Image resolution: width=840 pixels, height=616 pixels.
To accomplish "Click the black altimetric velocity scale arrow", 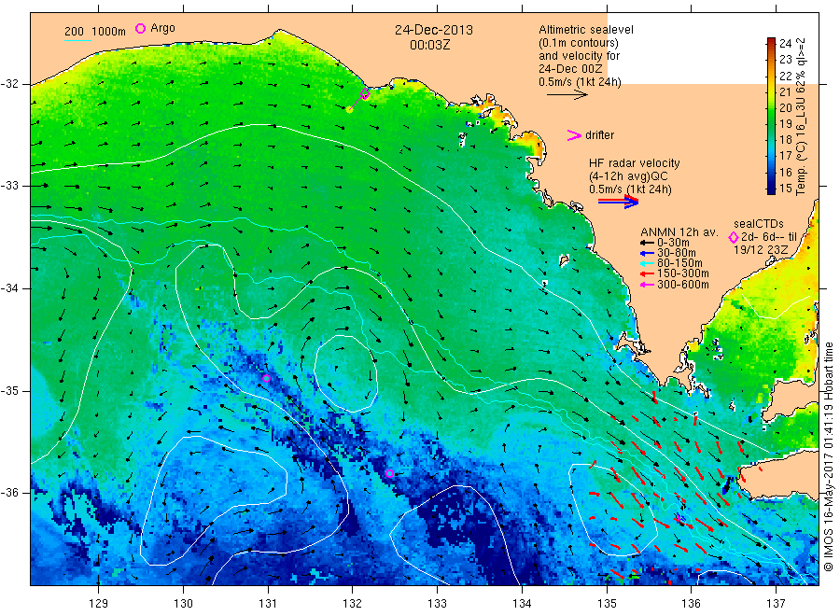I will pyautogui.click(x=567, y=95).
